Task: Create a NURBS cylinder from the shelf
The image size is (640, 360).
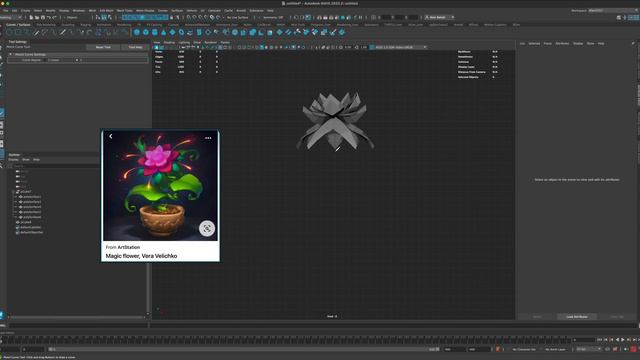Action: pyautogui.click(x=155, y=32)
